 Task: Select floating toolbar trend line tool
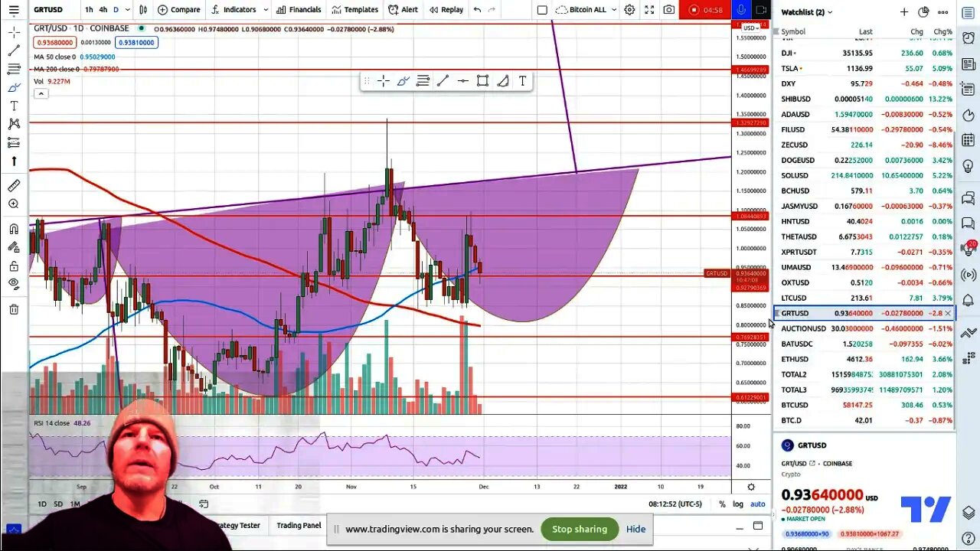point(443,81)
